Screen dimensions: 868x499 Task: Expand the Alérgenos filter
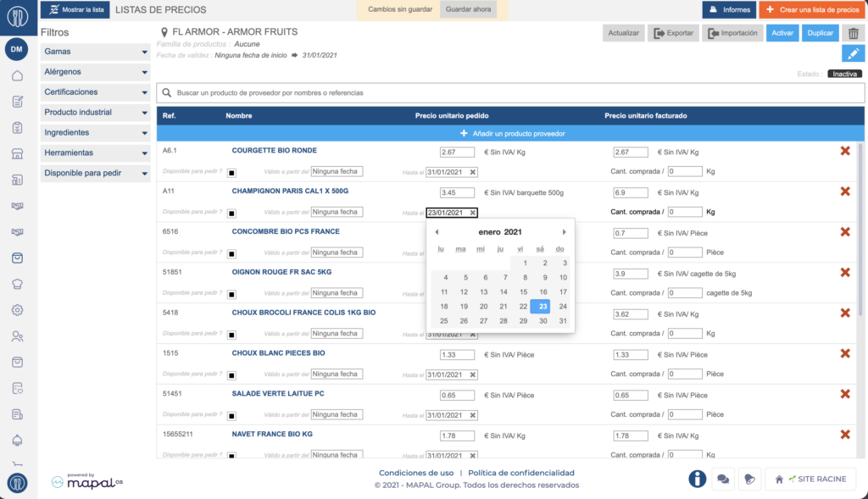click(95, 72)
